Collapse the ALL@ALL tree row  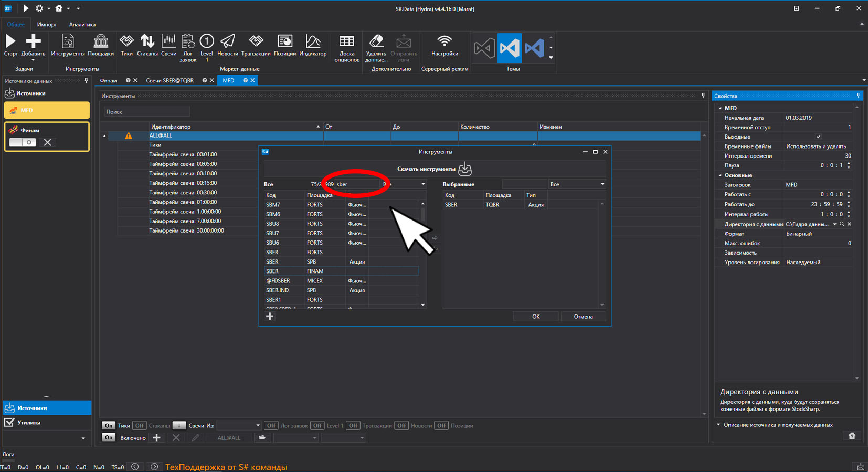pyautogui.click(x=104, y=135)
